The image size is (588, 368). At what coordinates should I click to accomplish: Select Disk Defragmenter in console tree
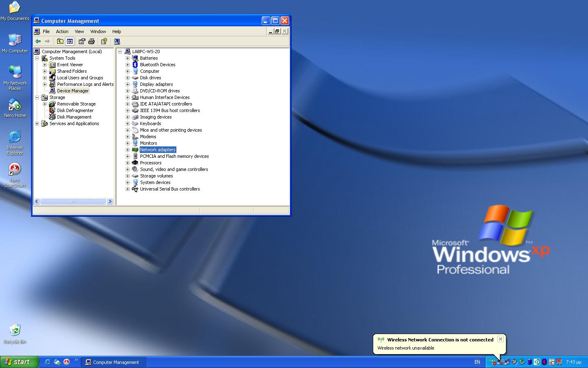(x=75, y=110)
